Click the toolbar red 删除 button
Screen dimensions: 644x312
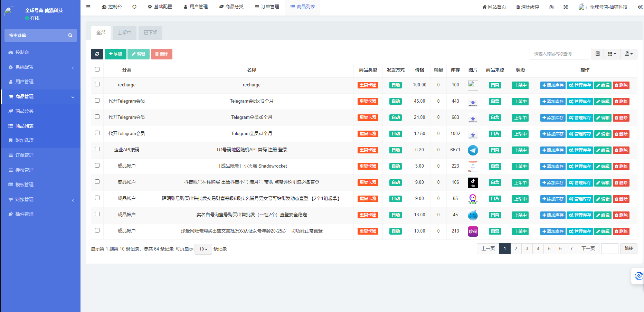(161, 54)
